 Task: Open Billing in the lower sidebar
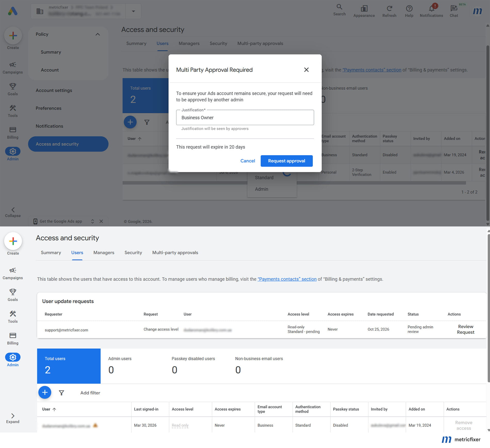click(x=13, y=338)
